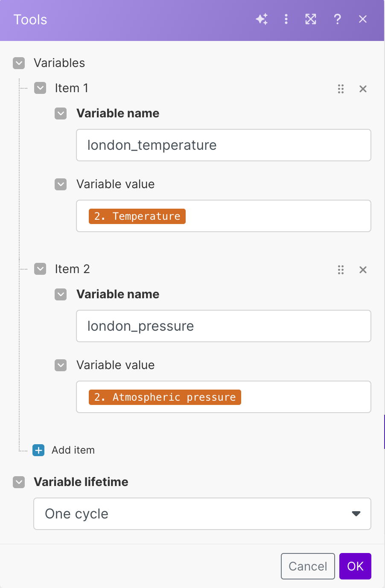Image resolution: width=385 pixels, height=588 pixels.
Task: Remove Item 2 with its X icon
Action: pyautogui.click(x=363, y=270)
